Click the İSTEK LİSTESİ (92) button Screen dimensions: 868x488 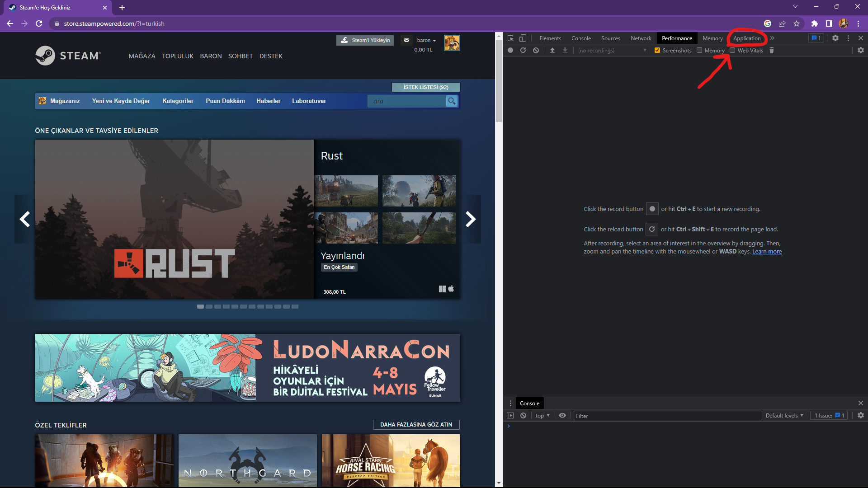(426, 87)
